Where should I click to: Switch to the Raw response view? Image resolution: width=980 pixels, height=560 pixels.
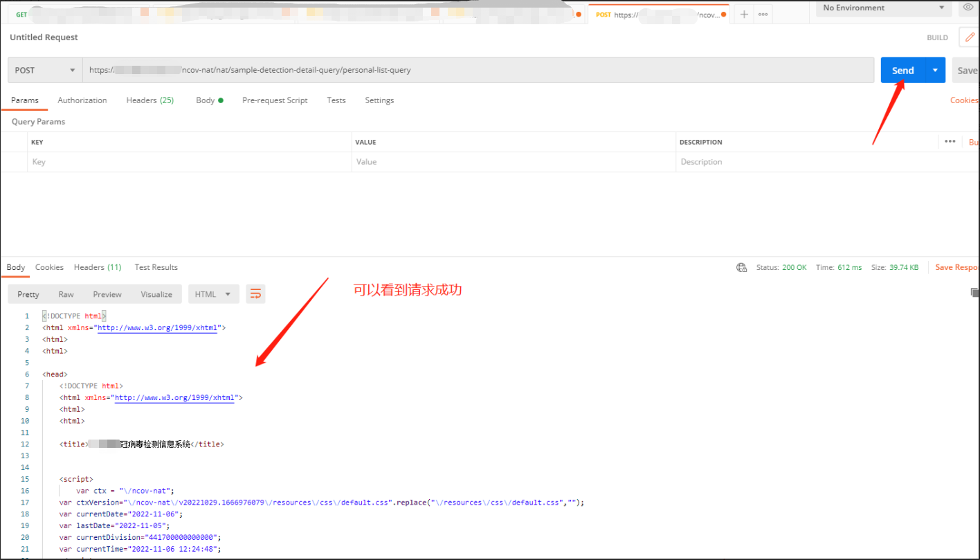66,294
